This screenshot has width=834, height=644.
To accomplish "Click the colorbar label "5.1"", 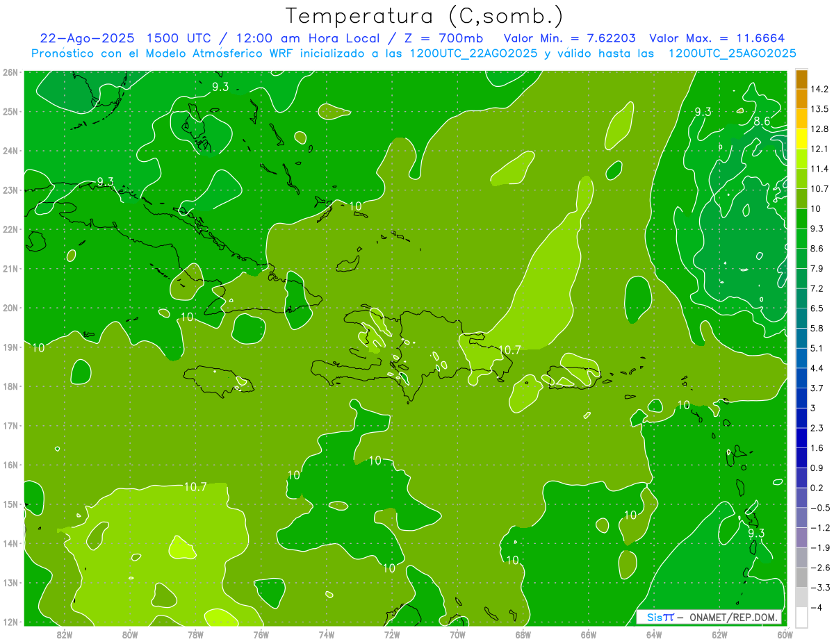I will point(817,348).
